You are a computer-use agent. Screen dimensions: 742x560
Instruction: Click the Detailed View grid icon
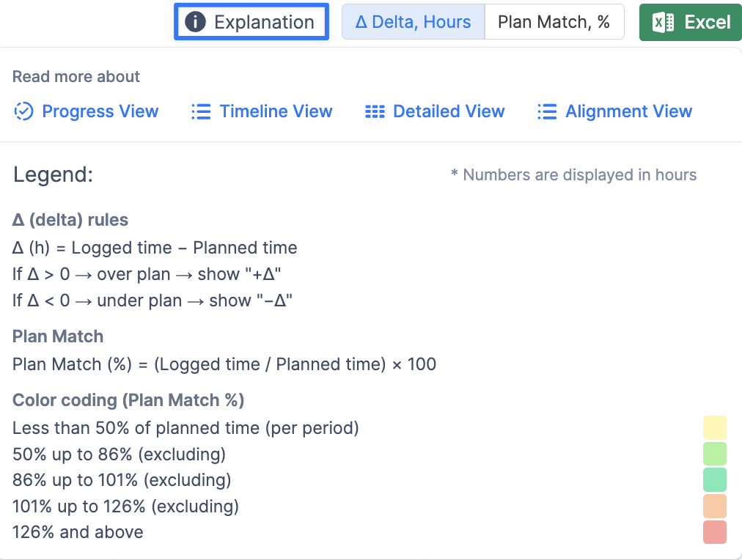tap(375, 111)
